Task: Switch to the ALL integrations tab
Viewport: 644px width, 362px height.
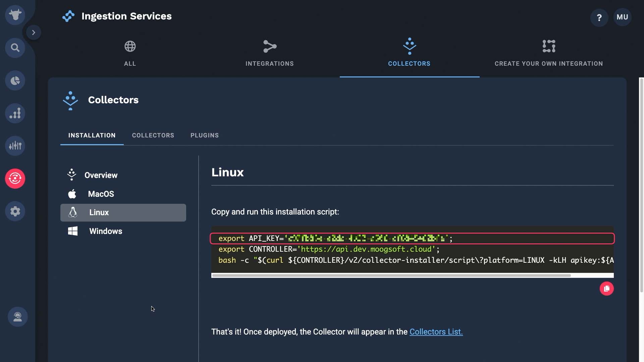Action: click(x=129, y=53)
